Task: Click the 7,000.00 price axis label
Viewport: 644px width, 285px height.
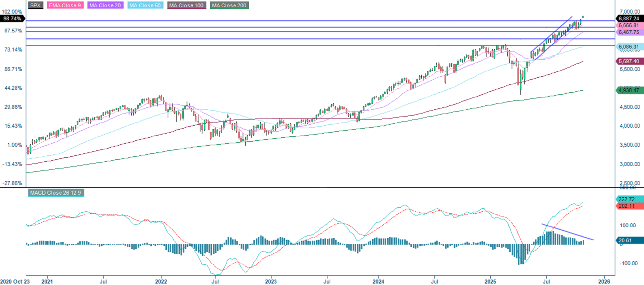Action: coord(630,12)
